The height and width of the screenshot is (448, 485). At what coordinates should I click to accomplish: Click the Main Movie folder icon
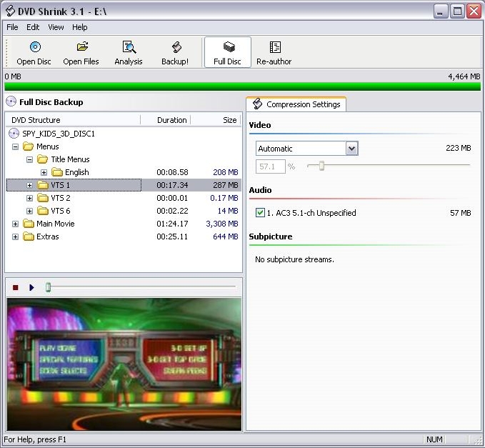point(28,224)
